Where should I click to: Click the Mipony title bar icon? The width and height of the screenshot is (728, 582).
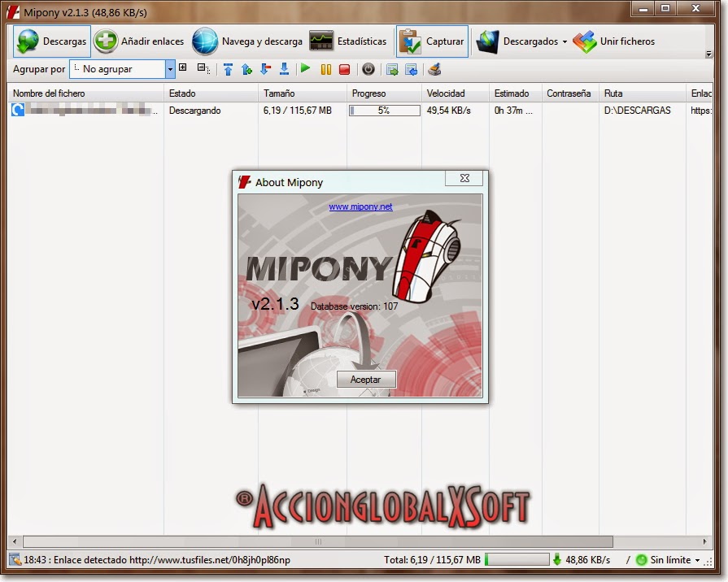click(x=13, y=12)
